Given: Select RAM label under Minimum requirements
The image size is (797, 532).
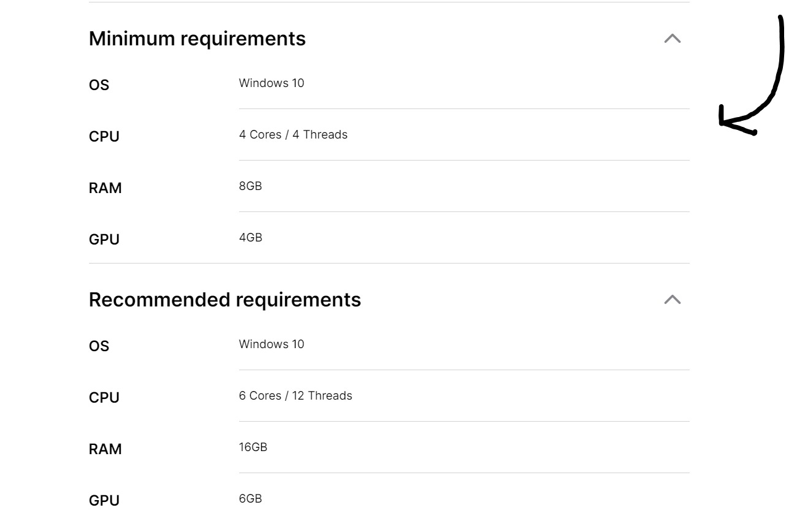Looking at the screenshot, I should point(105,188).
